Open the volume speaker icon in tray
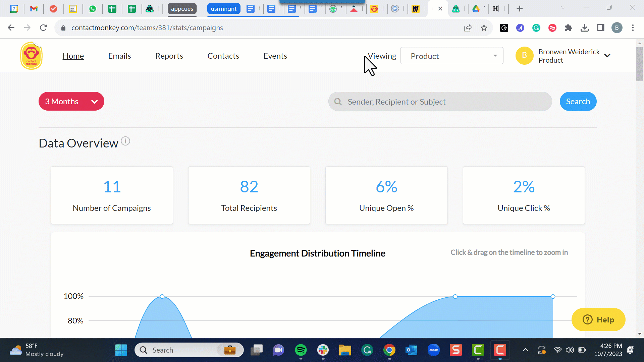 tap(570, 350)
